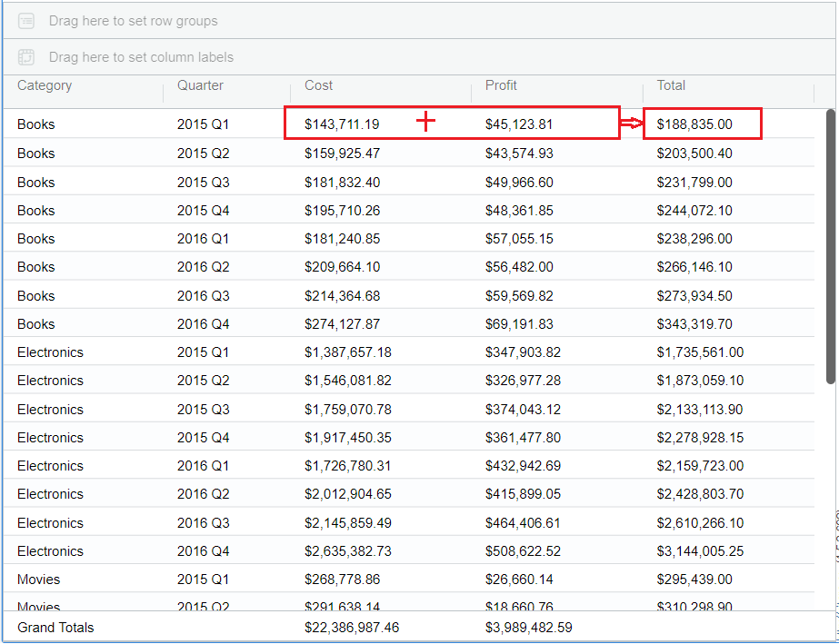Select the Movies 2015 Q1 category cell
Viewport: 839px width, 644px height.
pyautogui.click(x=38, y=580)
